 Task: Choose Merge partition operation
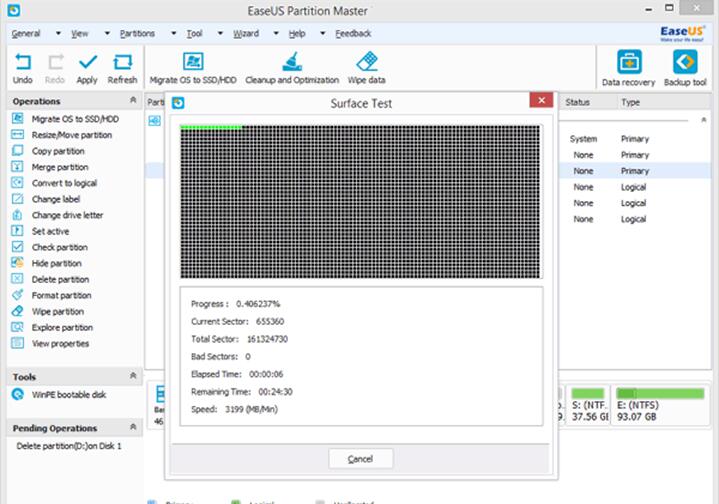coord(50,167)
